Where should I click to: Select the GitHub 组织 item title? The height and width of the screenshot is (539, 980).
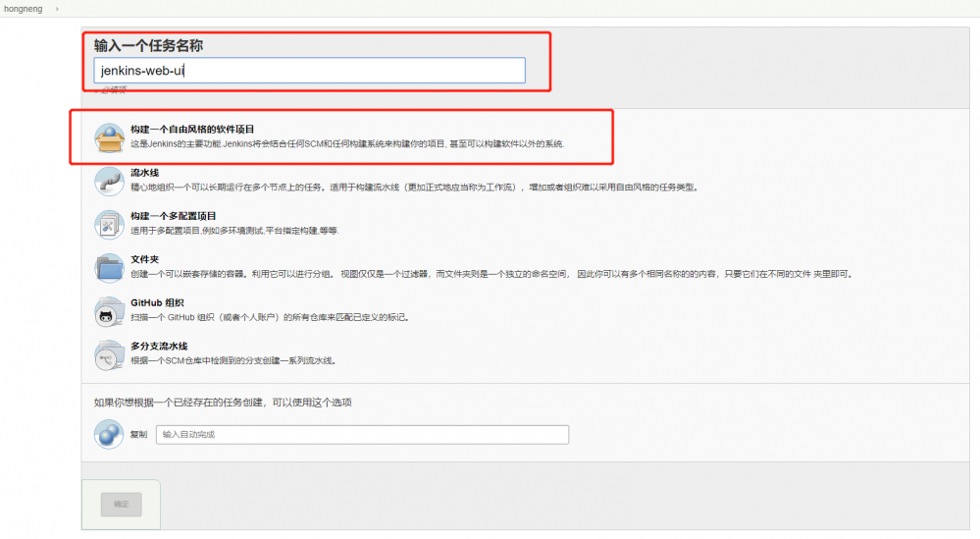tap(157, 302)
